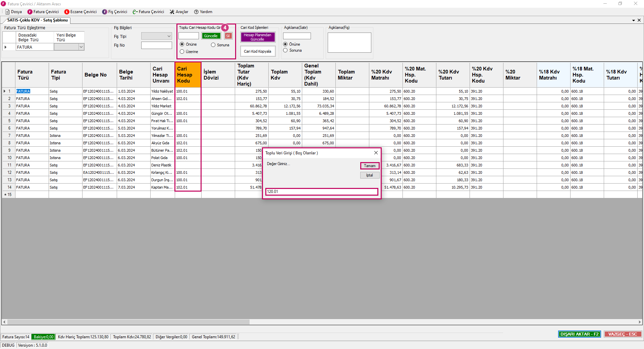
Task: Select Sonuna radio under Açıklama(Satır)
Action: [x=285, y=50]
